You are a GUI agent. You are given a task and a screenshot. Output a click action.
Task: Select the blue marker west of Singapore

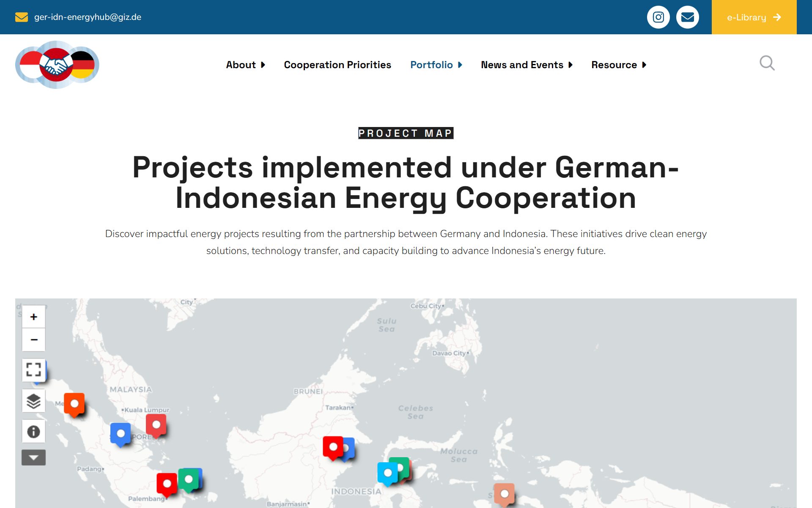[121, 434]
